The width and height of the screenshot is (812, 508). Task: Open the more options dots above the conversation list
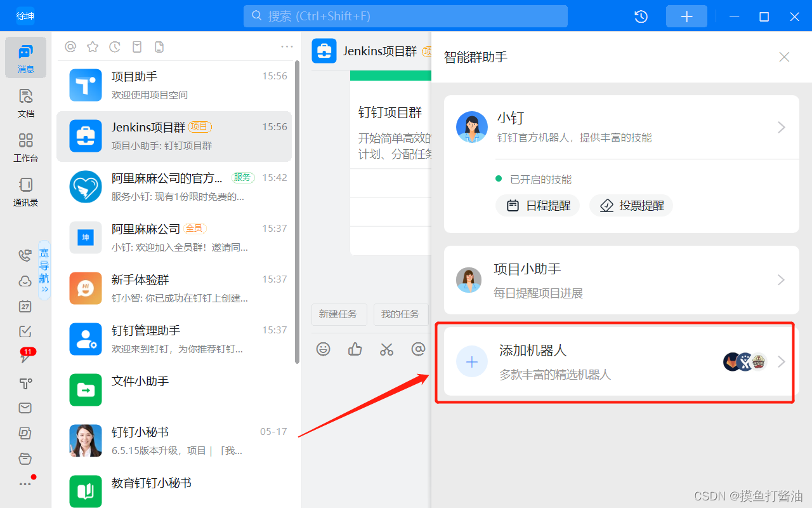tap(287, 46)
